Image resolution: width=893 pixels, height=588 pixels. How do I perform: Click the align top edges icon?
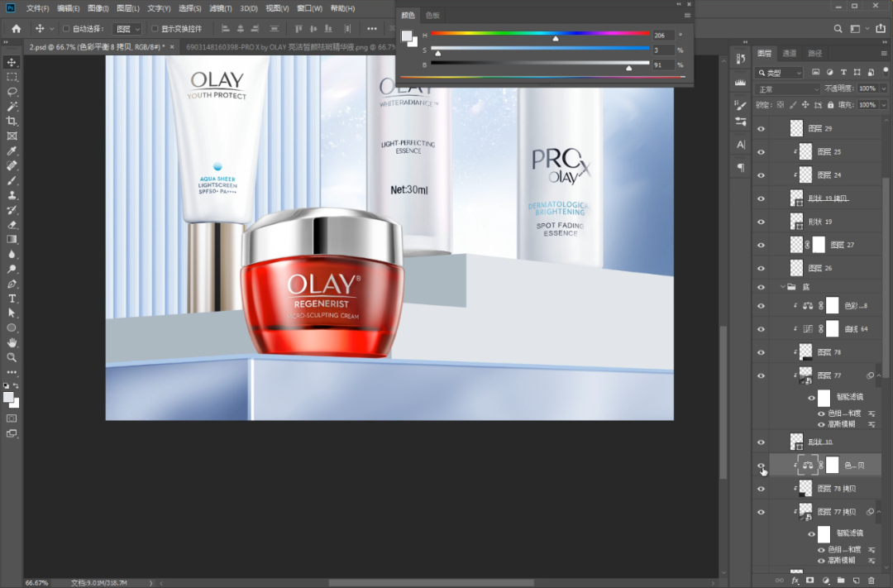point(299,28)
